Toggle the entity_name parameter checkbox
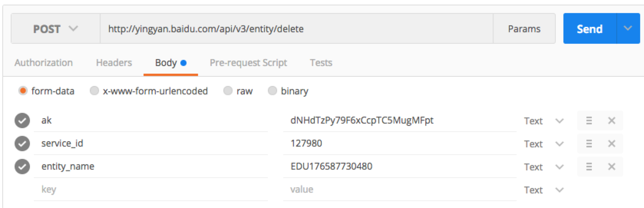This screenshot has height=208, width=644. 22,167
